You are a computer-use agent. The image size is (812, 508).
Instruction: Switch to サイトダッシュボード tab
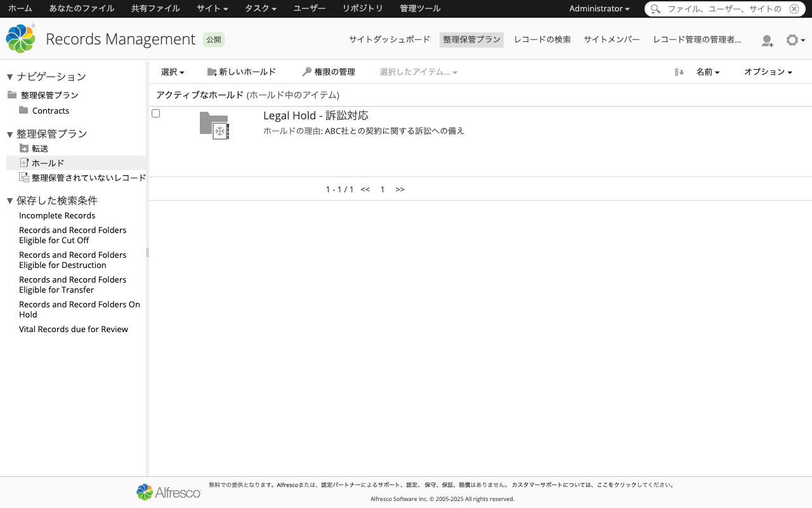(390, 40)
